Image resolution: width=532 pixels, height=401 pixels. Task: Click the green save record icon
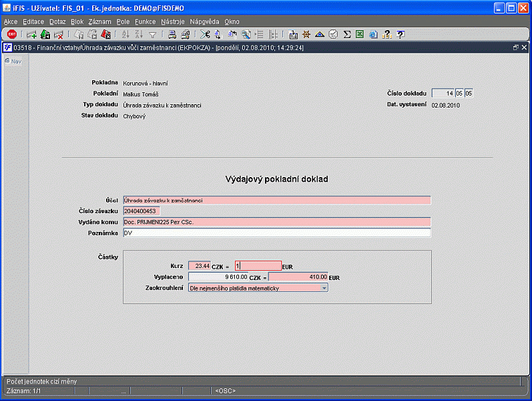tap(45, 34)
